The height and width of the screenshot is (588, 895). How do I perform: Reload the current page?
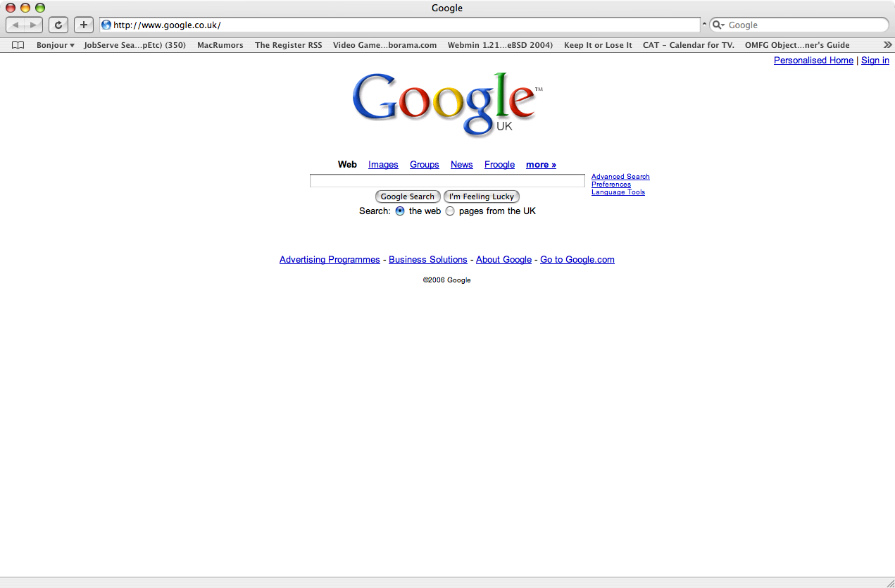pyautogui.click(x=58, y=25)
